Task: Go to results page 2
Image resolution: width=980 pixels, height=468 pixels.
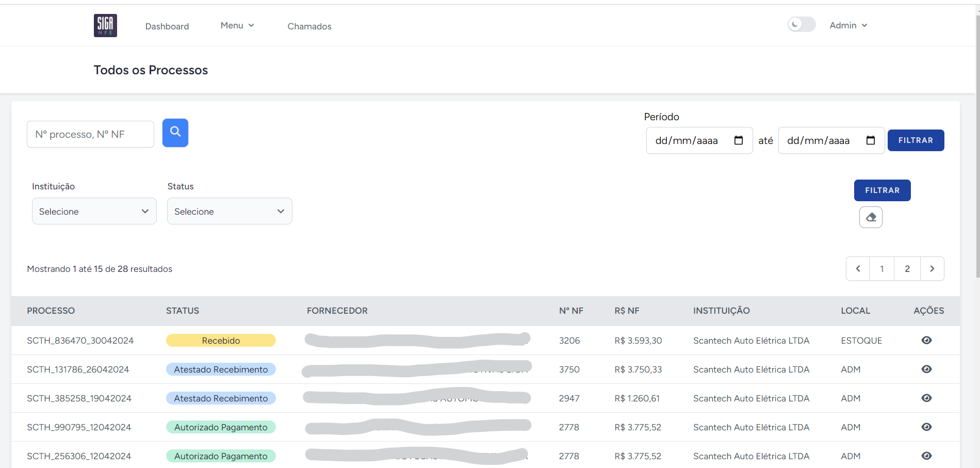Action: (x=907, y=269)
